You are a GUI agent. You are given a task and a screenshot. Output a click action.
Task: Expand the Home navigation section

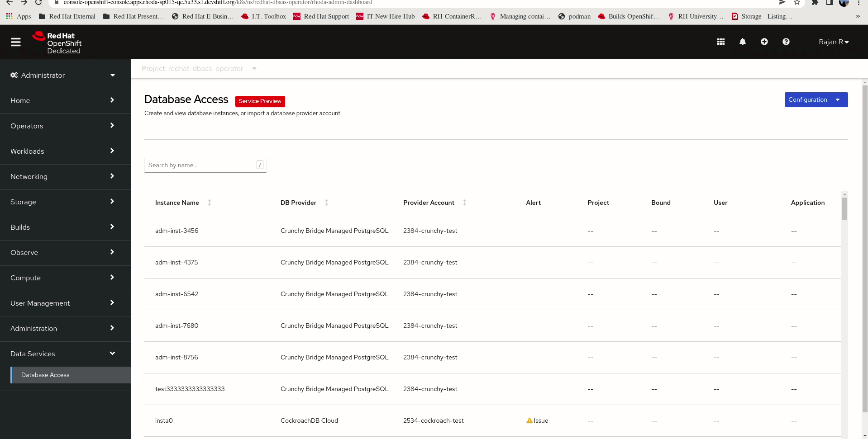(x=65, y=100)
